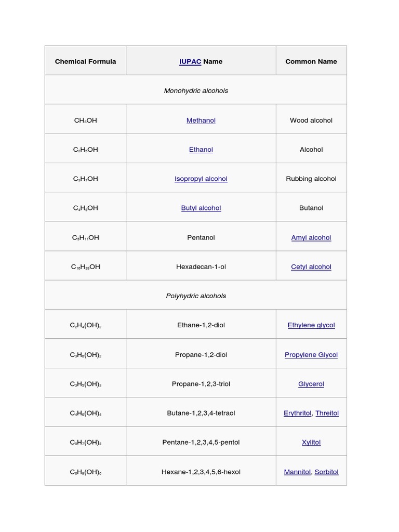399x532 pixels.
Task: Open the Propylene Glycol link
Action: tap(311, 355)
